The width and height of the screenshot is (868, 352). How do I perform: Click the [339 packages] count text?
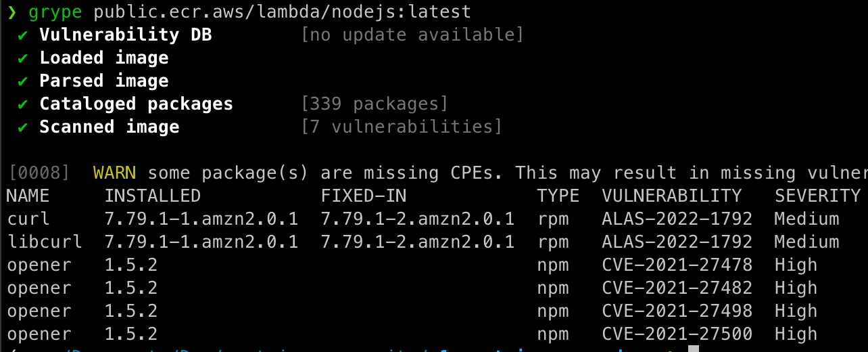click(375, 104)
